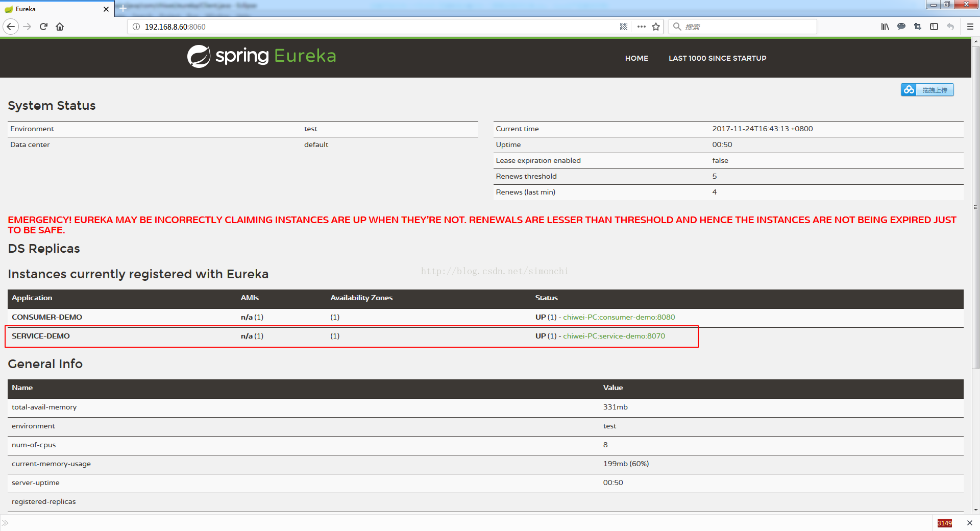Click the Environment label in System Status
The height and width of the screenshot is (531, 980).
click(x=32, y=129)
